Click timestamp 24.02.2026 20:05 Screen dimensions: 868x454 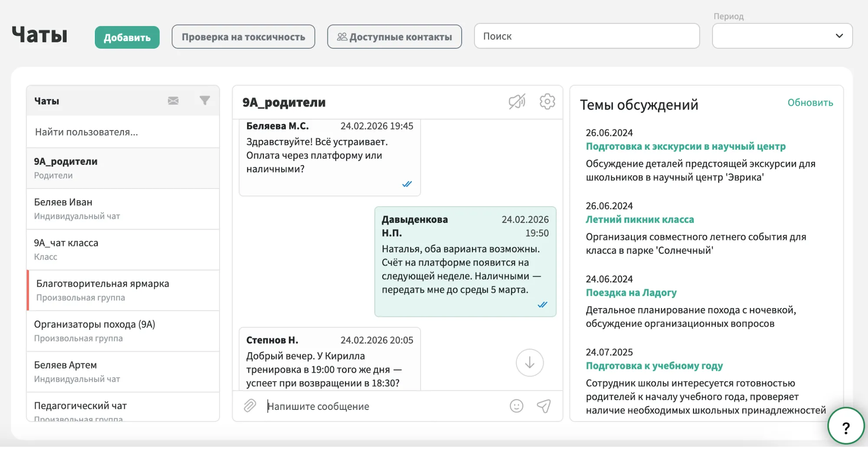pyautogui.click(x=377, y=340)
